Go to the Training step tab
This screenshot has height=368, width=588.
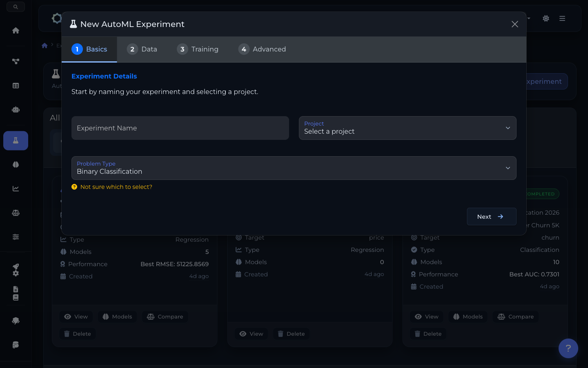(198, 49)
